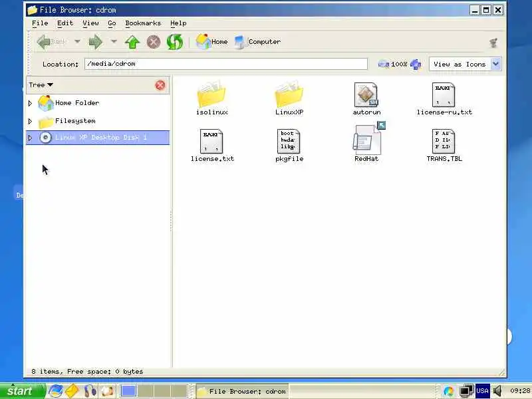Go to Home folder via toolbar
The height and width of the screenshot is (399, 532).
point(212,42)
